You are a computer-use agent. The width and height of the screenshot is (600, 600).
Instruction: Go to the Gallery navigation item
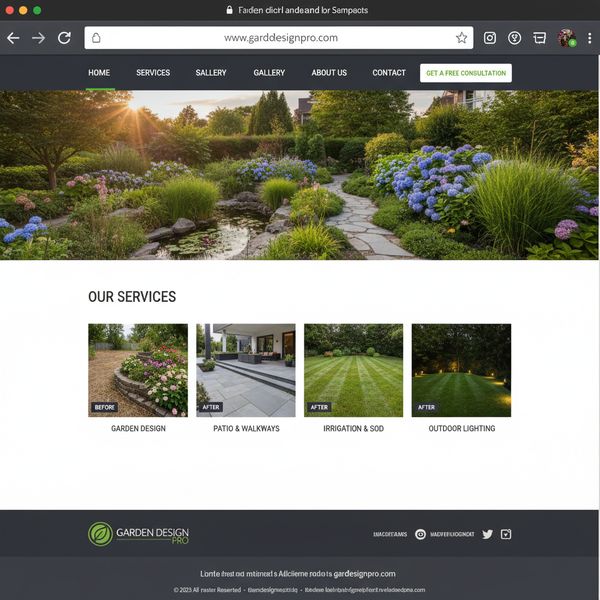point(269,73)
